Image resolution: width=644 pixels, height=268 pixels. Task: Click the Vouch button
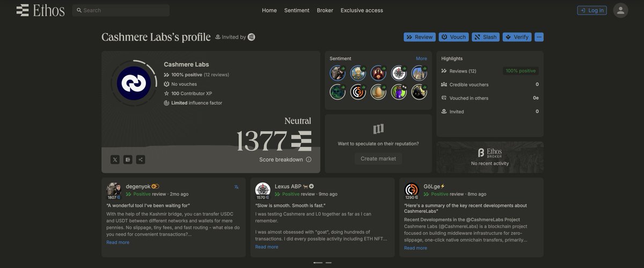[x=453, y=37]
